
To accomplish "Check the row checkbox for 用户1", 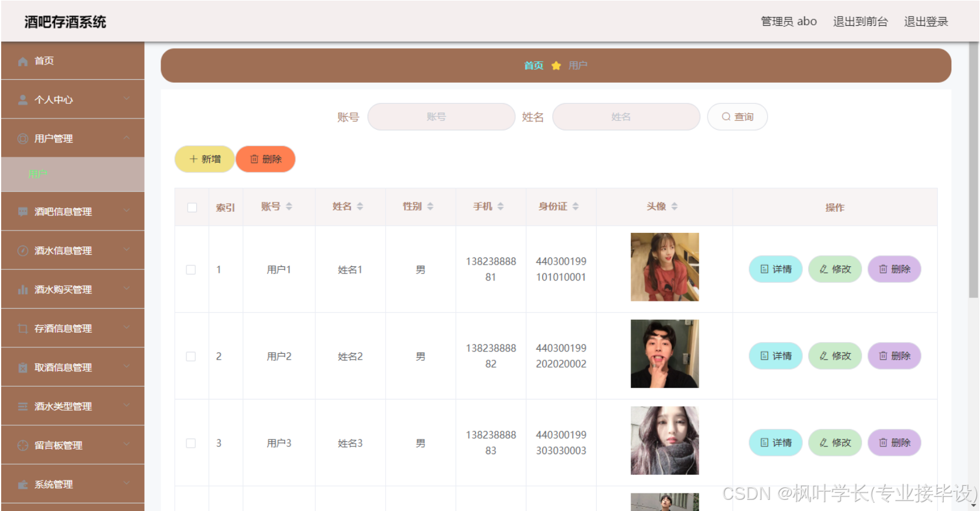I will click(x=191, y=270).
